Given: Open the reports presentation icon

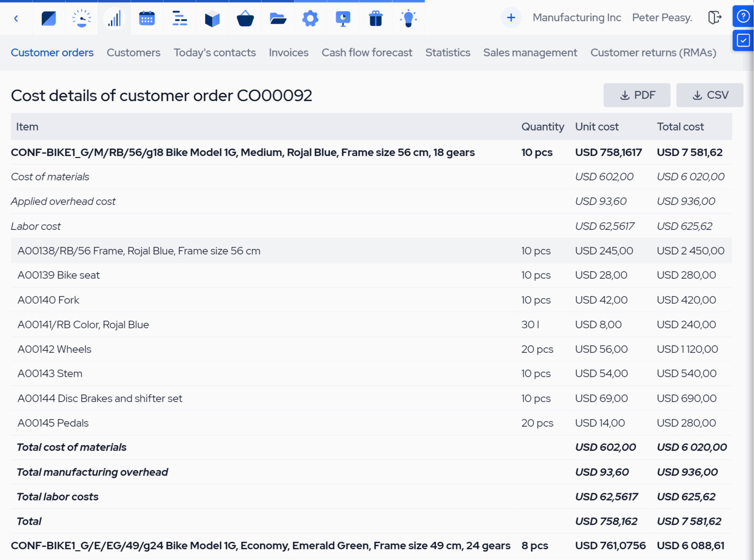Looking at the screenshot, I should [x=343, y=18].
